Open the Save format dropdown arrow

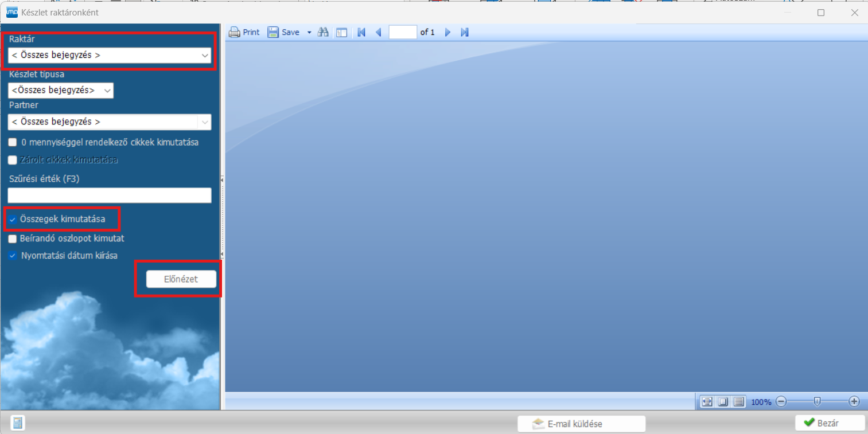pos(309,33)
